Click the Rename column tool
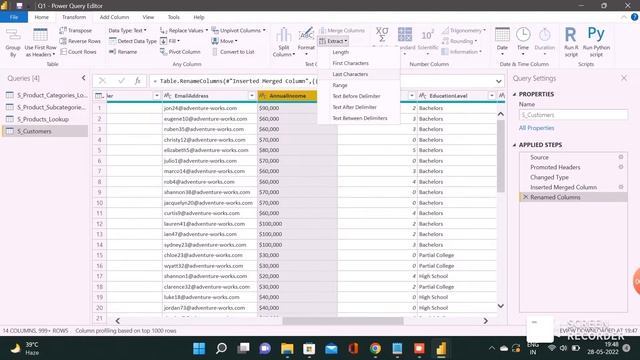Viewport: 640px width, 360px height. [x=123, y=52]
